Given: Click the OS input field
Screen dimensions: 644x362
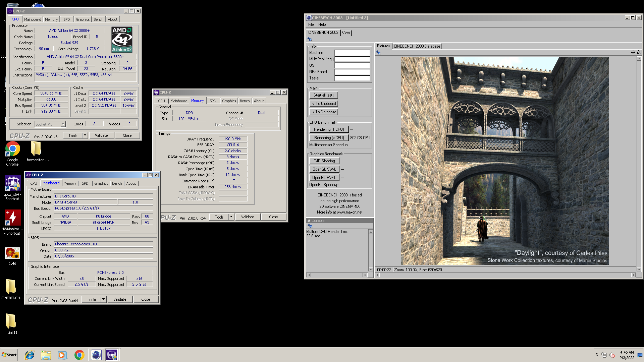Looking at the screenshot, I should [352, 65].
